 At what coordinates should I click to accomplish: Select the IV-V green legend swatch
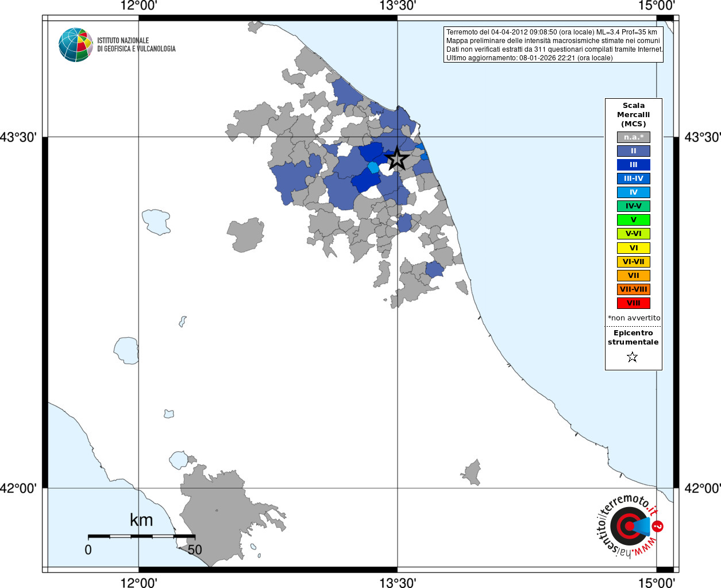pyautogui.click(x=634, y=206)
